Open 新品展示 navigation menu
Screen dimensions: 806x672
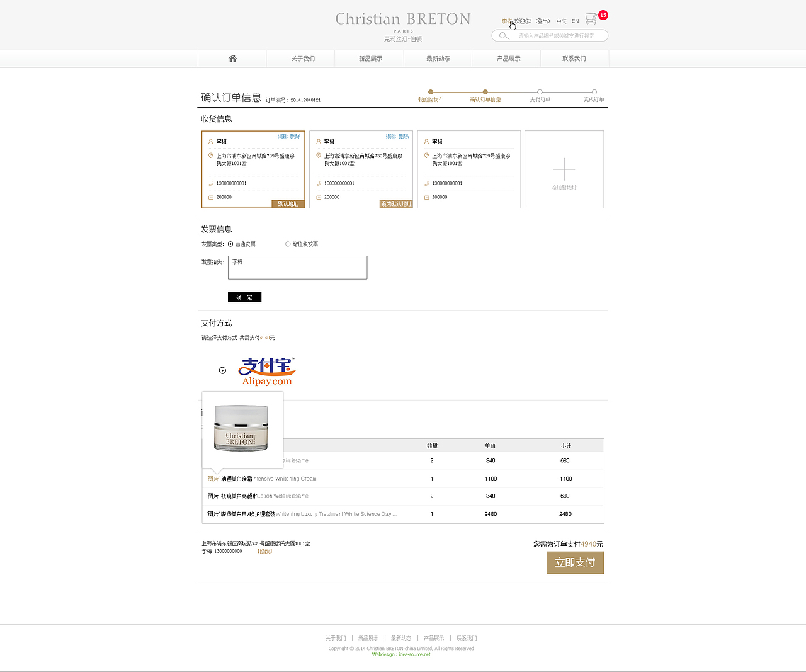pos(371,59)
